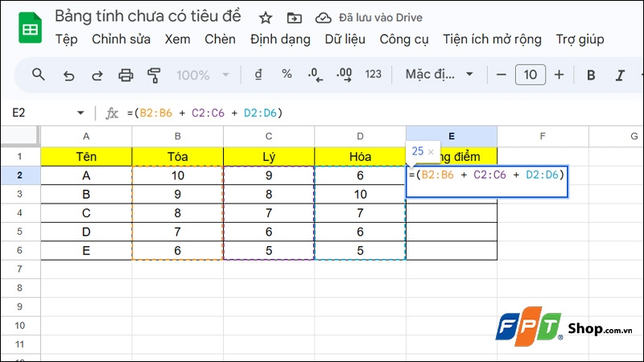Expand the name box dropdown arrow
The height and width of the screenshot is (362, 644).
click(x=80, y=113)
